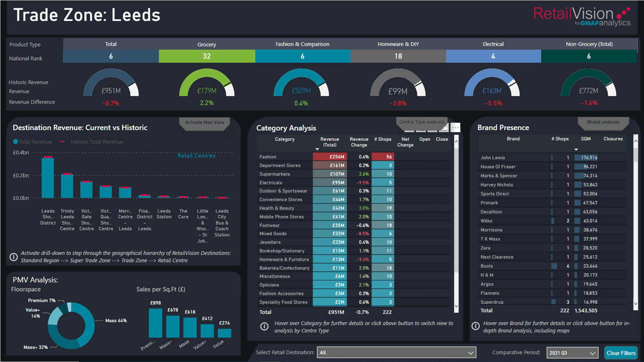Click the Brand table total 1,543,505 SQM
This screenshot has height=362, width=644.
(586, 311)
